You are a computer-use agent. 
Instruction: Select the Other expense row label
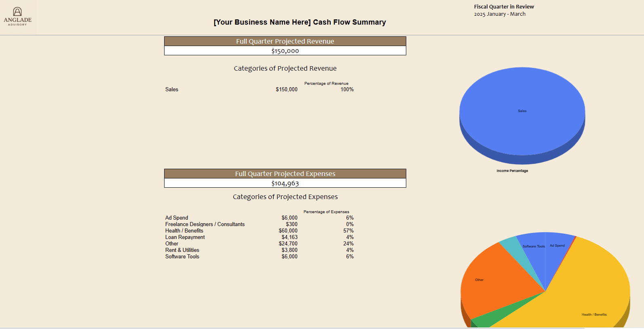172,244
